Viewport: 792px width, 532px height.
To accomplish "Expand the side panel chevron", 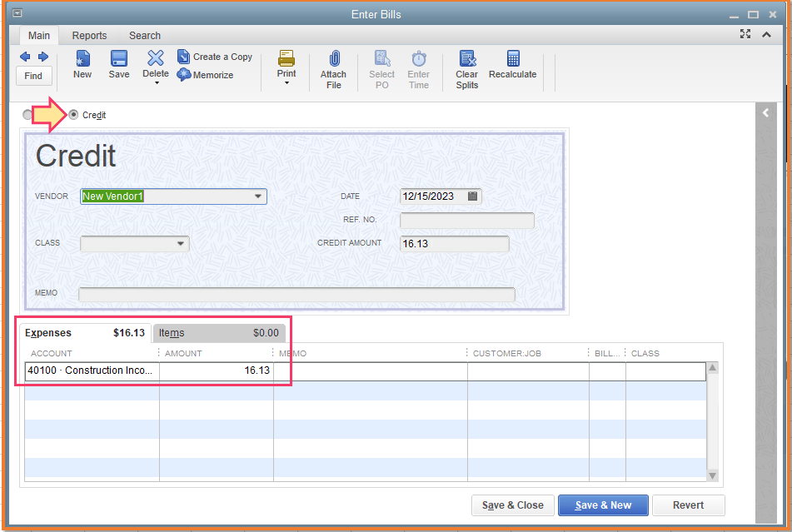I will click(x=765, y=112).
